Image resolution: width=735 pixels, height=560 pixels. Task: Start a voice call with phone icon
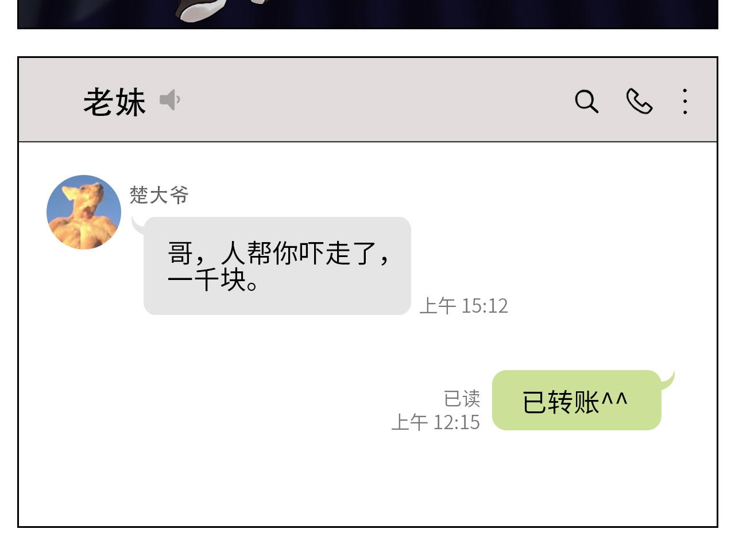click(x=639, y=101)
